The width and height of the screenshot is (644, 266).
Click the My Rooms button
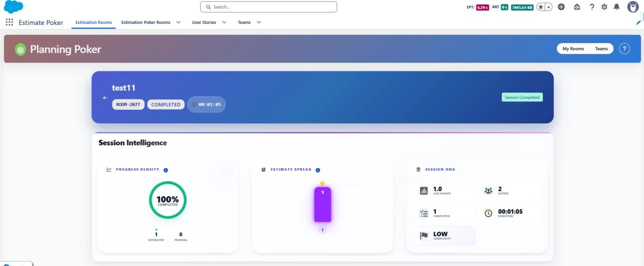pyautogui.click(x=573, y=49)
